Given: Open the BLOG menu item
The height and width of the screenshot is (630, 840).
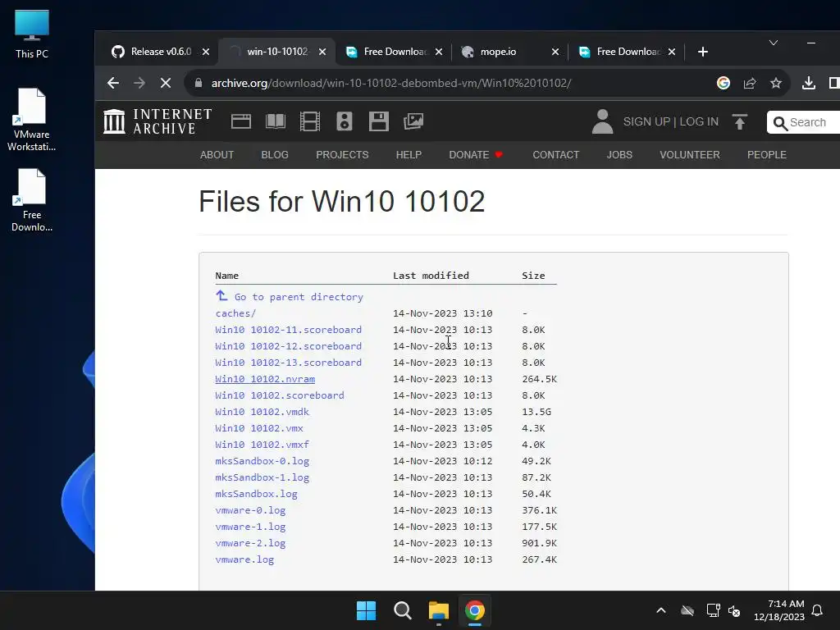Looking at the screenshot, I should pyautogui.click(x=275, y=155).
